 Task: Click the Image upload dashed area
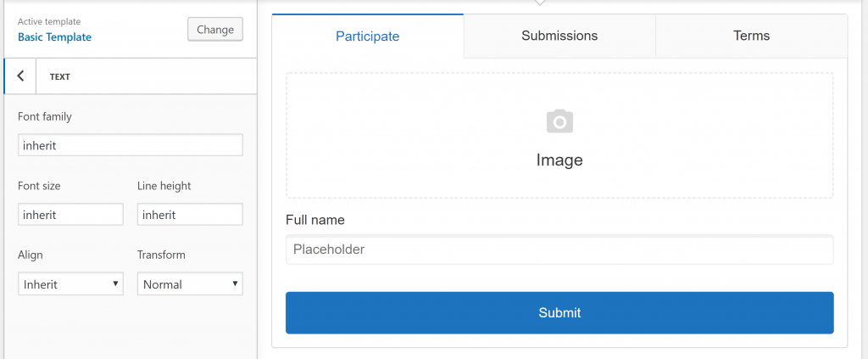tap(559, 135)
